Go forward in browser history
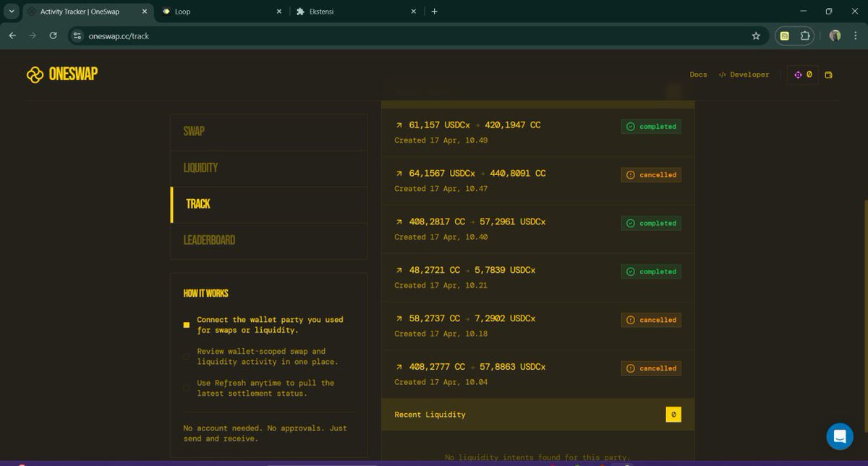Screen dimensions: 868x466 pyautogui.click(x=33, y=35)
